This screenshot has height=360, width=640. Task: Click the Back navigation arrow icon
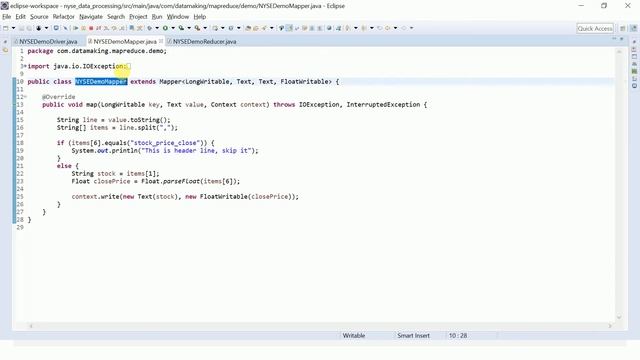(x=387, y=28)
